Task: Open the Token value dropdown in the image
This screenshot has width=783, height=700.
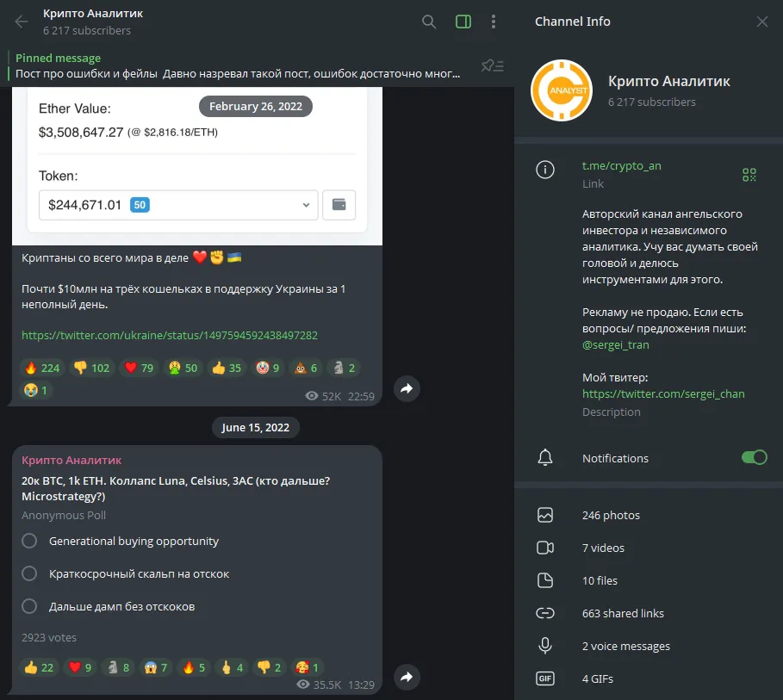Action: click(x=178, y=205)
